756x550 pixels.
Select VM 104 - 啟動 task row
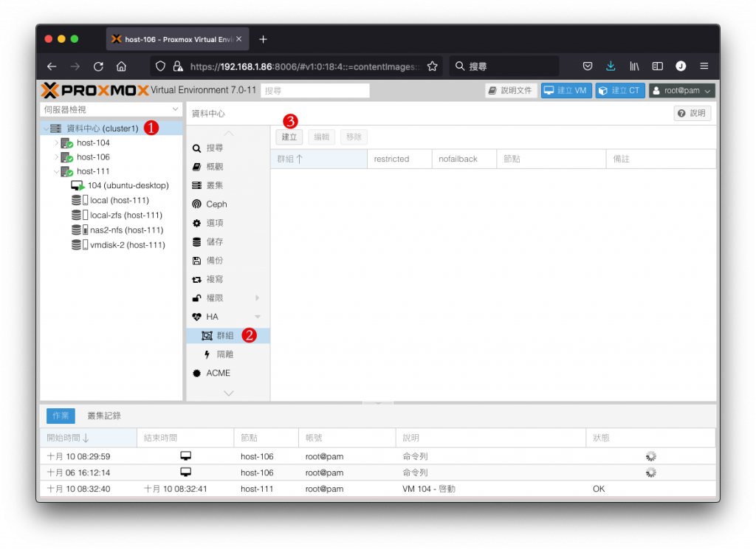(x=378, y=489)
